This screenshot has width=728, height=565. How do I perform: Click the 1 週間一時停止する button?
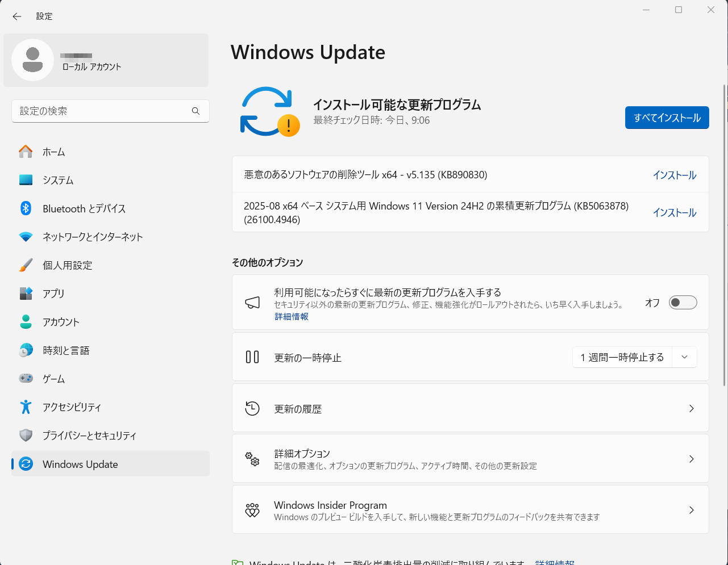[x=622, y=357]
